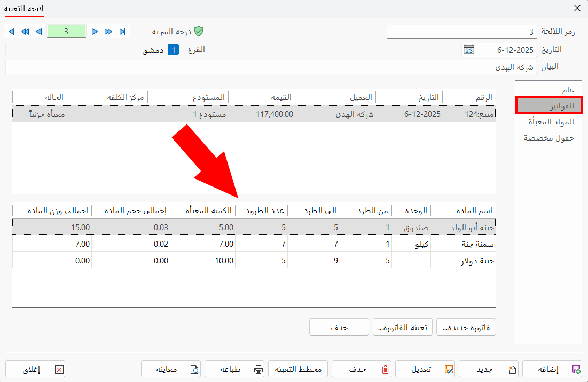This screenshot has width=588, height=382.
Task: Open مخطط التعبئة view
Action: coord(298,369)
